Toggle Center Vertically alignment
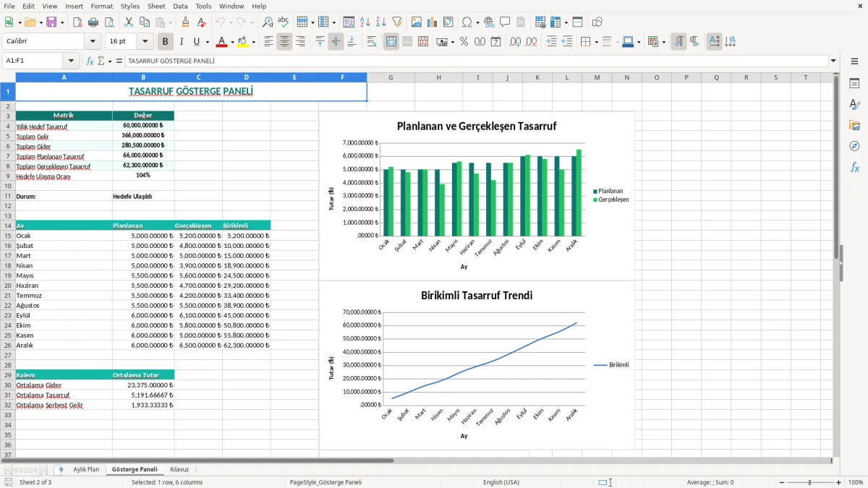 (336, 42)
